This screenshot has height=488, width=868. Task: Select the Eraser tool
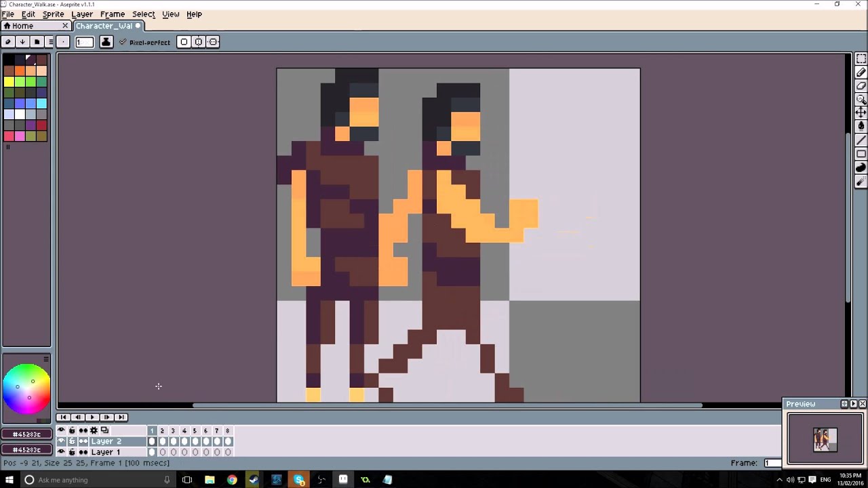[861, 86]
